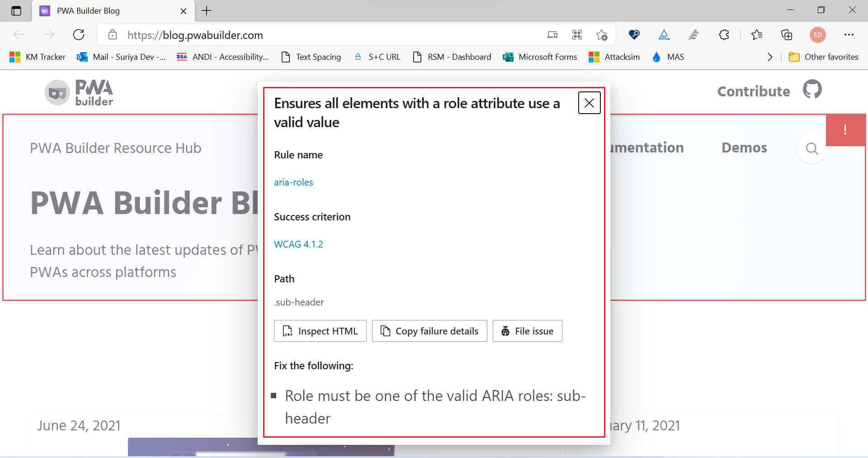868x458 pixels.
Task: Open the Extensions puzzle icon
Action: [x=724, y=35]
